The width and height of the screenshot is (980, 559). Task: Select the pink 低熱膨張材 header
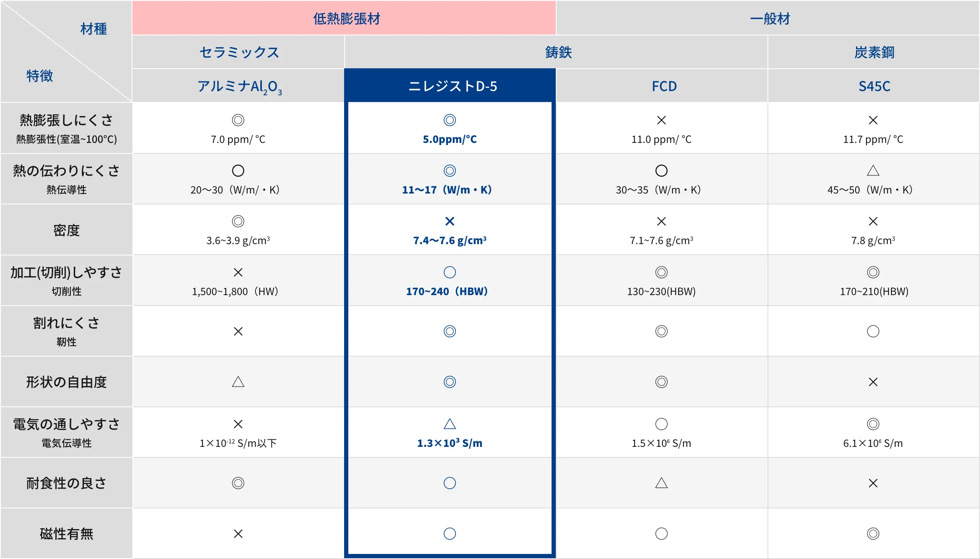(x=346, y=19)
